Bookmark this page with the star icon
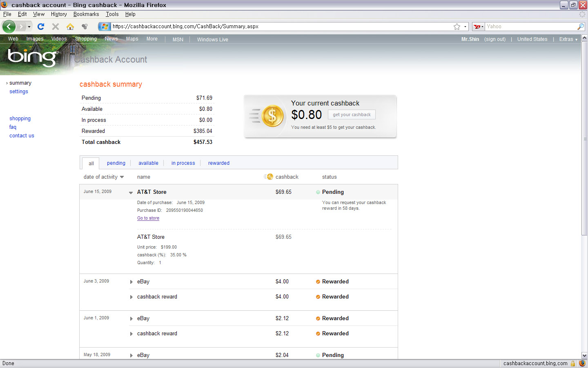588x368 pixels. pyautogui.click(x=457, y=27)
